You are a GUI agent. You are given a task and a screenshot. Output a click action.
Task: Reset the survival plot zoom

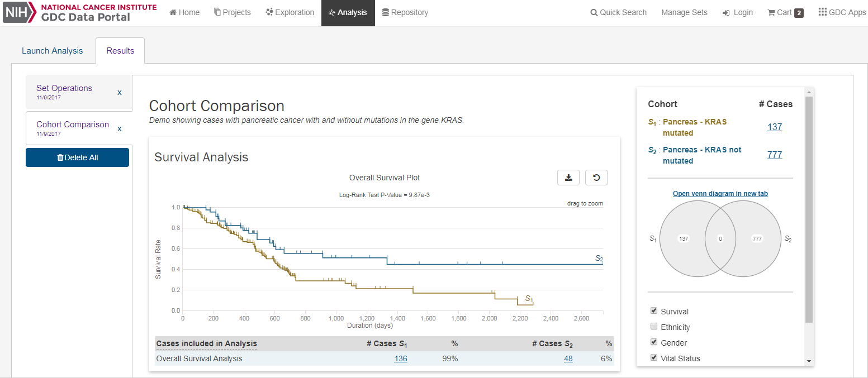[x=596, y=178]
